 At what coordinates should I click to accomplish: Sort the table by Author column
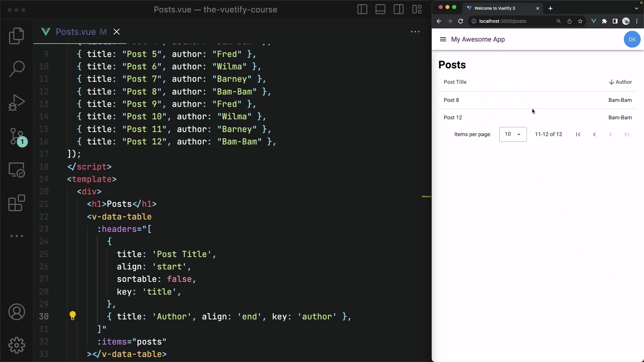point(621,82)
